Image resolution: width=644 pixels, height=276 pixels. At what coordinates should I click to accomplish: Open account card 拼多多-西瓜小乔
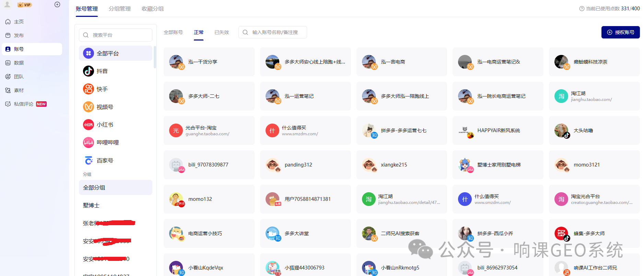pos(498,233)
